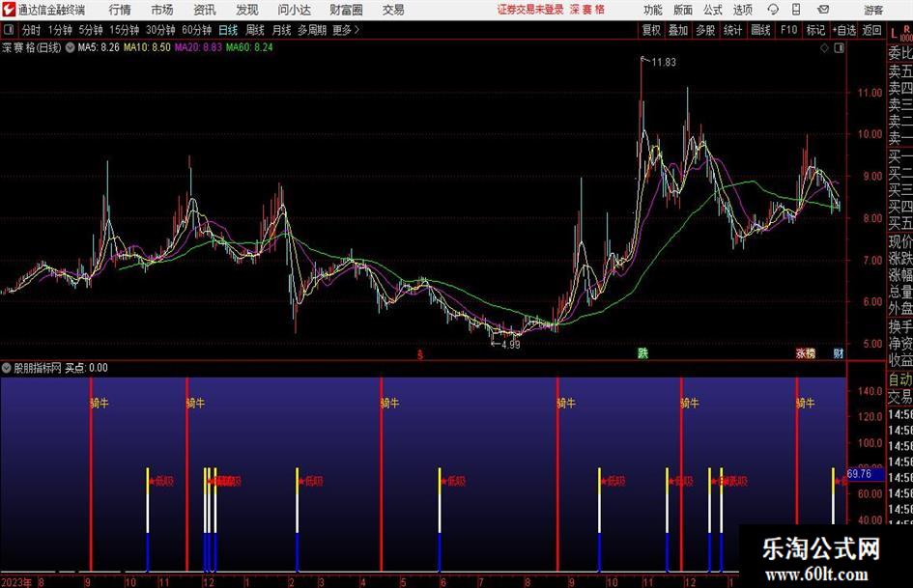
Task: Switch to 15分钟 period tab
Action: coord(125,30)
